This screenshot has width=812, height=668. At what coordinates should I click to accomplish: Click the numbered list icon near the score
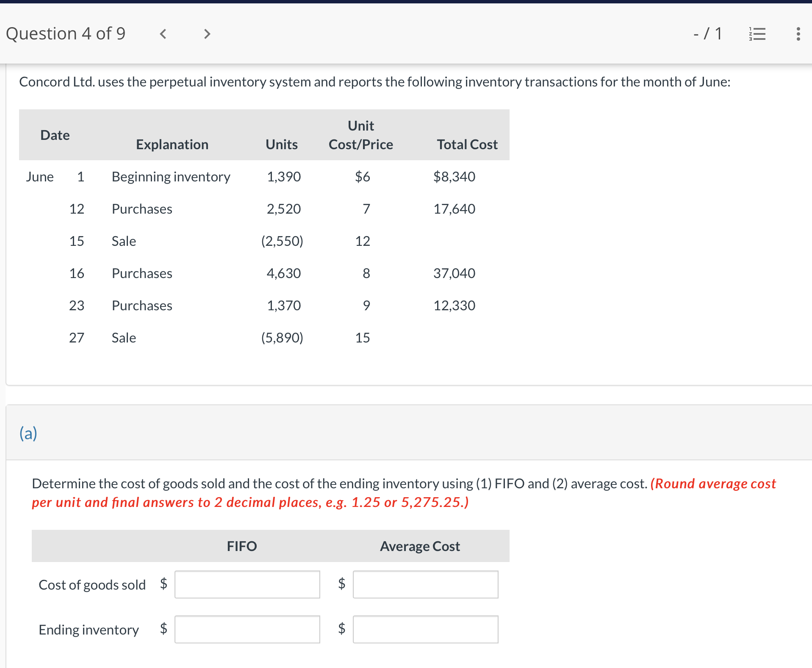[757, 34]
